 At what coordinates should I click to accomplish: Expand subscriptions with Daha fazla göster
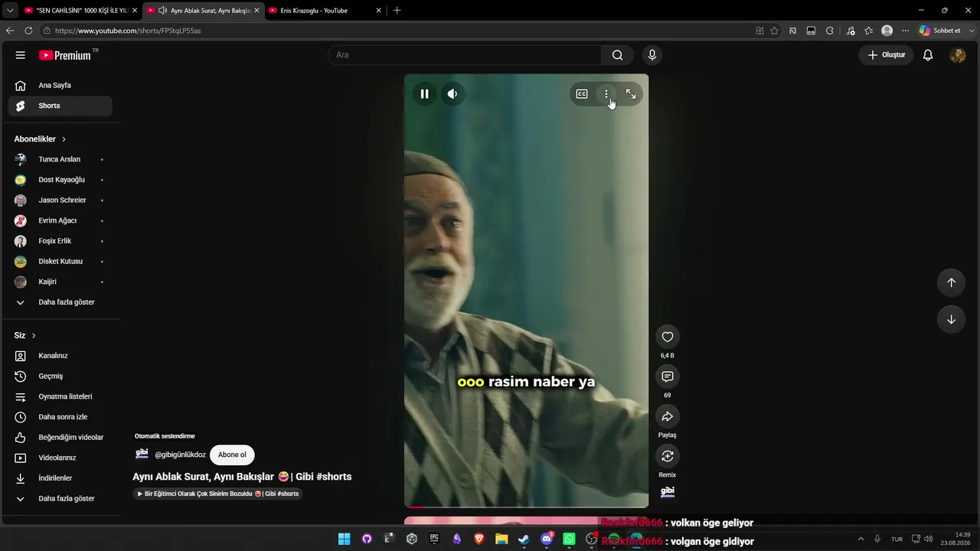pos(60,302)
